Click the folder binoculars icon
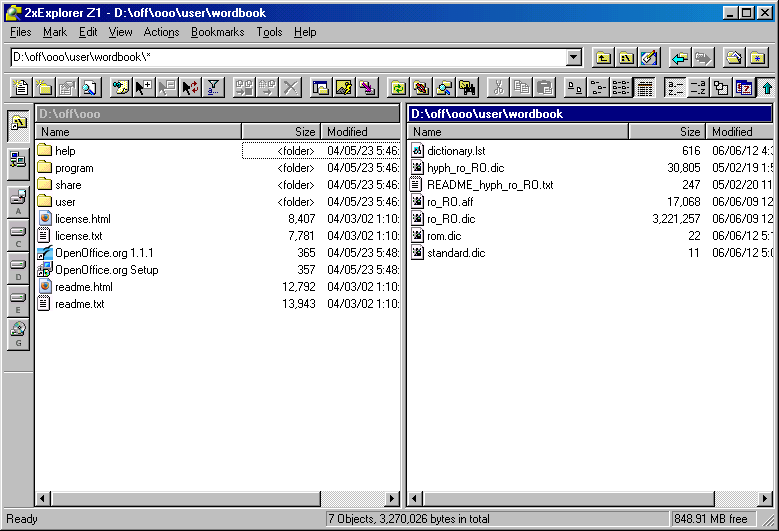Viewport: 779px width, 531px height. (x=467, y=88)
